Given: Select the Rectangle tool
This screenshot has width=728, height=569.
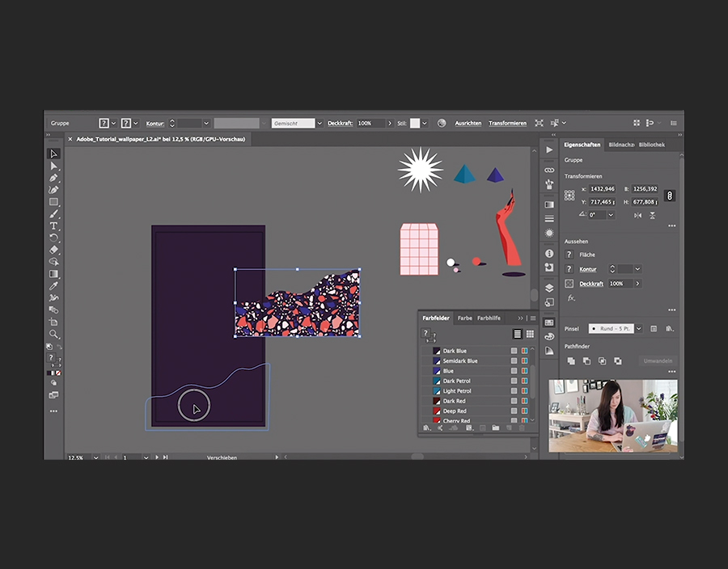Looking at the screenshot, I should coord(54,202).
